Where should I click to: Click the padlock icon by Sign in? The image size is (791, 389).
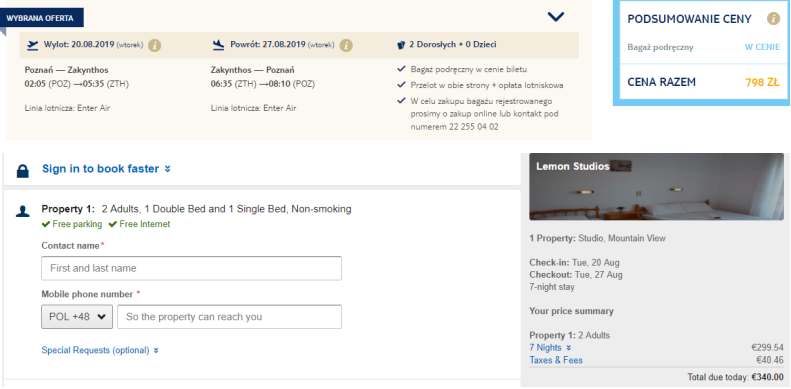tap(23, 171)
